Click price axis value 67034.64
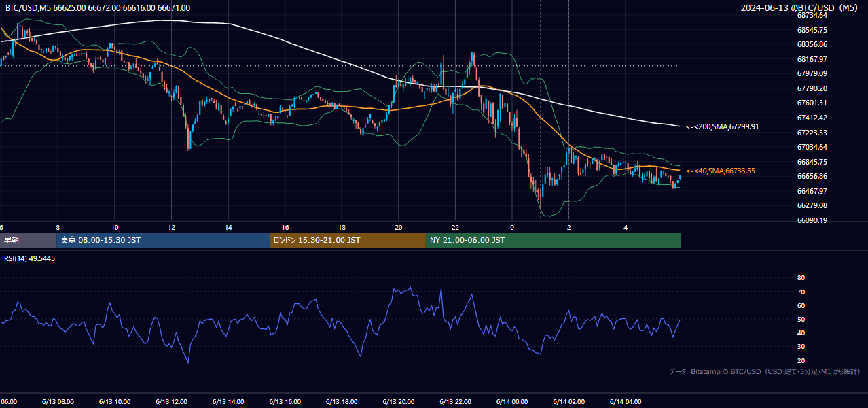The image size is (868, 408). pos(812,147)
